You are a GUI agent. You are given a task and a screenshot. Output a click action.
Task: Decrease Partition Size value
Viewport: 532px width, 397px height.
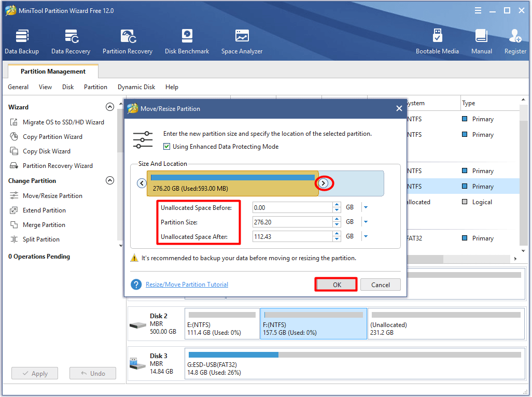(337, 225)
